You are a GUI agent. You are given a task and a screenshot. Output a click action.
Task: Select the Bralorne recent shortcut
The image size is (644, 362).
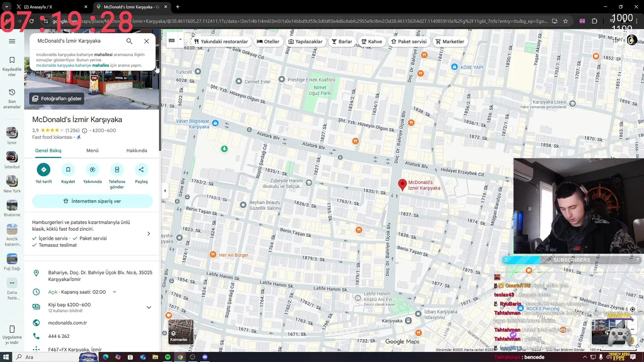pos(12,208)
